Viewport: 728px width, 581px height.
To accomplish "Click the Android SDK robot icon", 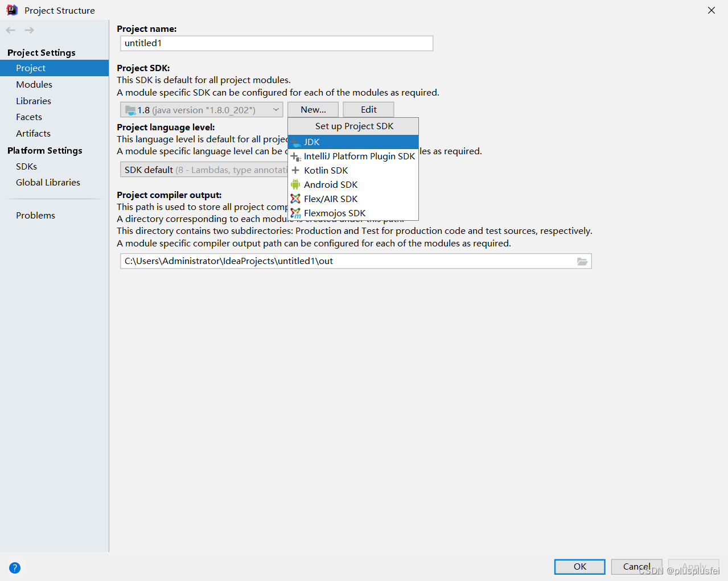I will tap(295, 184).
